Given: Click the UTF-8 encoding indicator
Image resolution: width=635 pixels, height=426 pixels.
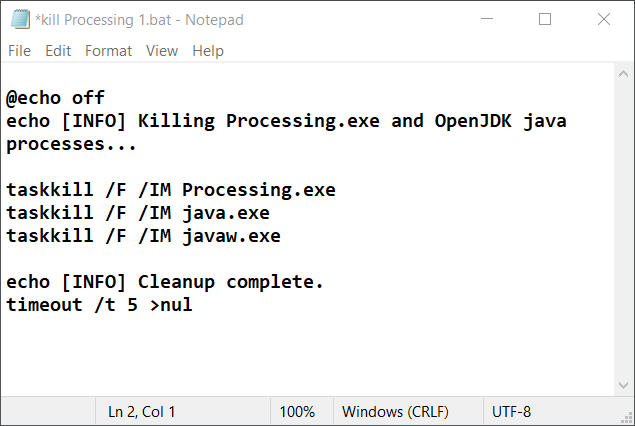Looking at the screenshot, I should (512, 411).
